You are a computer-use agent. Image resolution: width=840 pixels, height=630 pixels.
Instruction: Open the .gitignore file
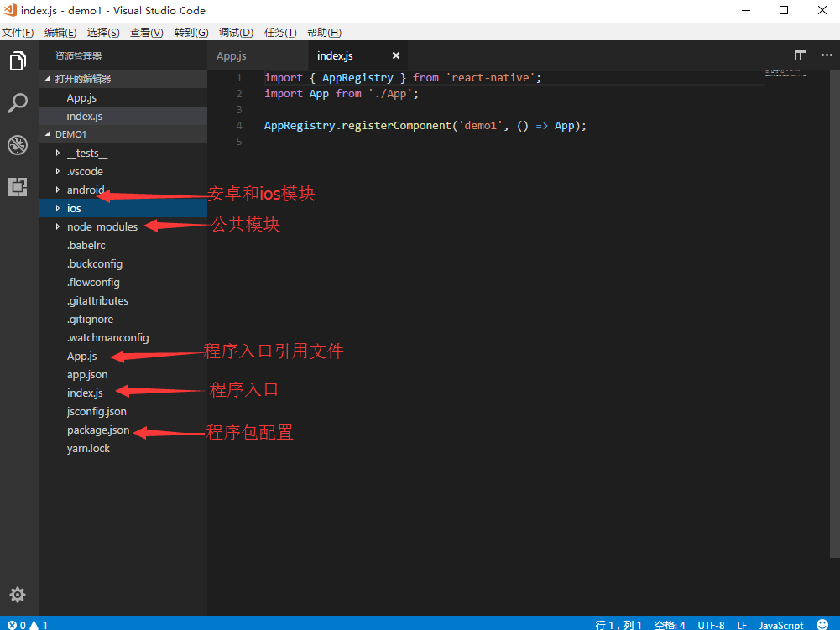123,320
